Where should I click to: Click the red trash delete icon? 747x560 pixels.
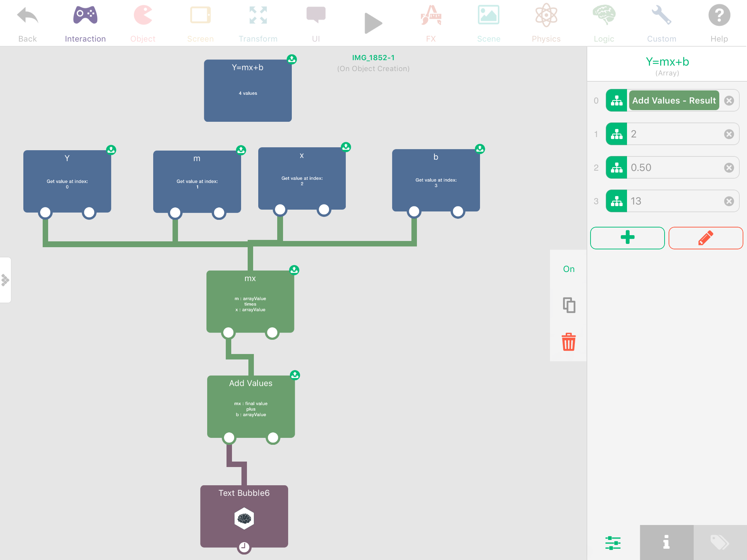click(x=568, y=342)
